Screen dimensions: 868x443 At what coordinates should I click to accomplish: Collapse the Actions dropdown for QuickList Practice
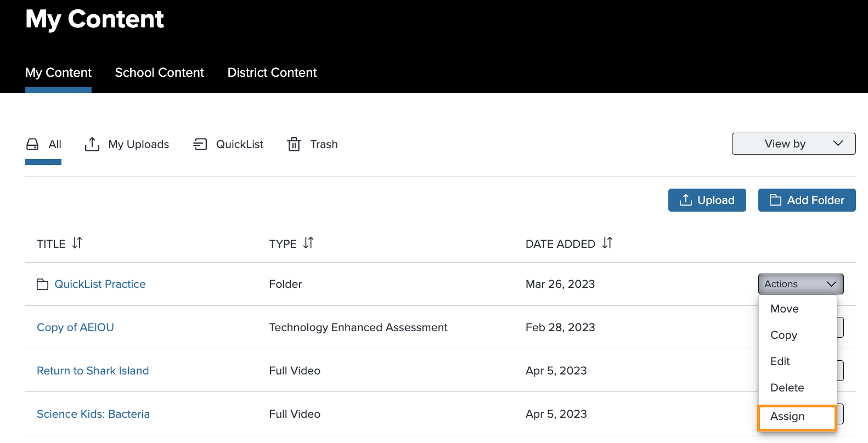coord(801,284)
